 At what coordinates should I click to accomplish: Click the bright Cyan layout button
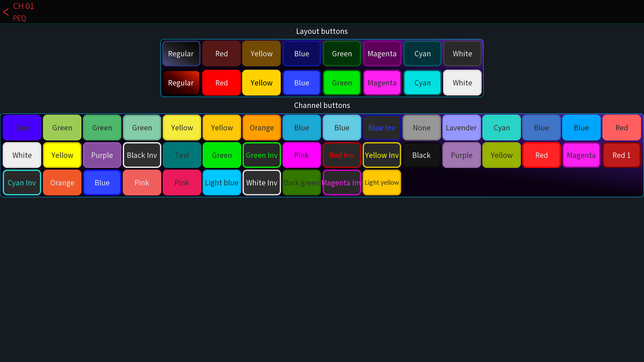point(422,83)
